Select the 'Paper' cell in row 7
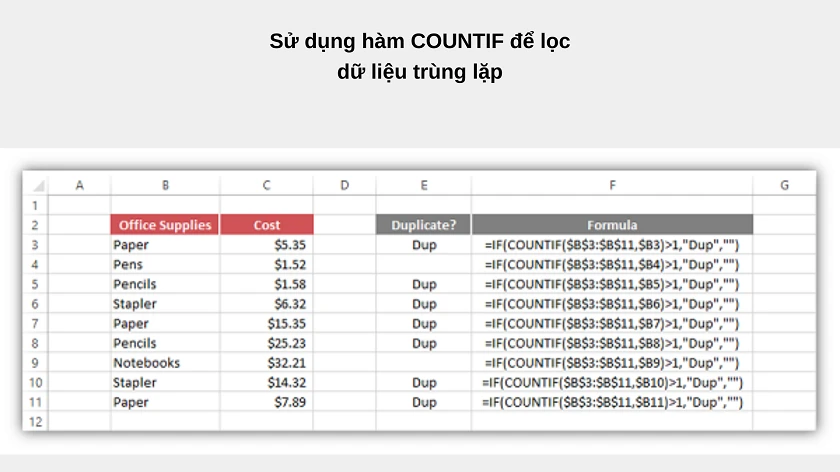Screen dimensions: 840x472 pyautogui.click(x=165, y=324)
